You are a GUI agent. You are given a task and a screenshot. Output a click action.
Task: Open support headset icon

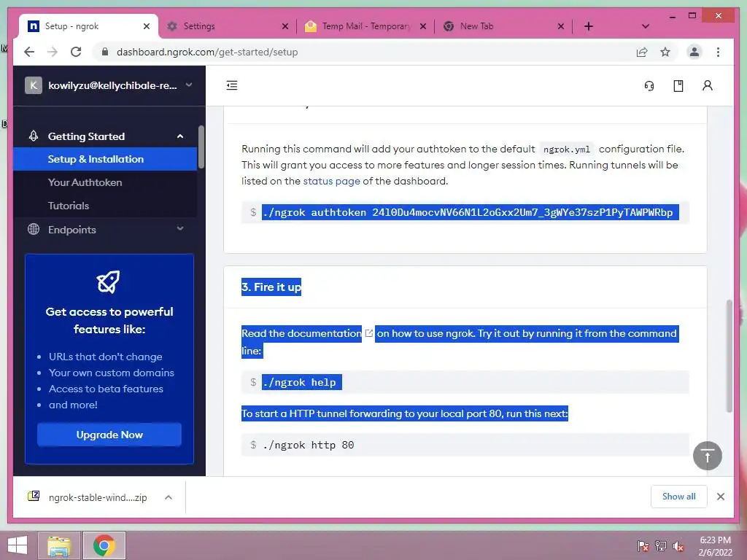[649, 86]
